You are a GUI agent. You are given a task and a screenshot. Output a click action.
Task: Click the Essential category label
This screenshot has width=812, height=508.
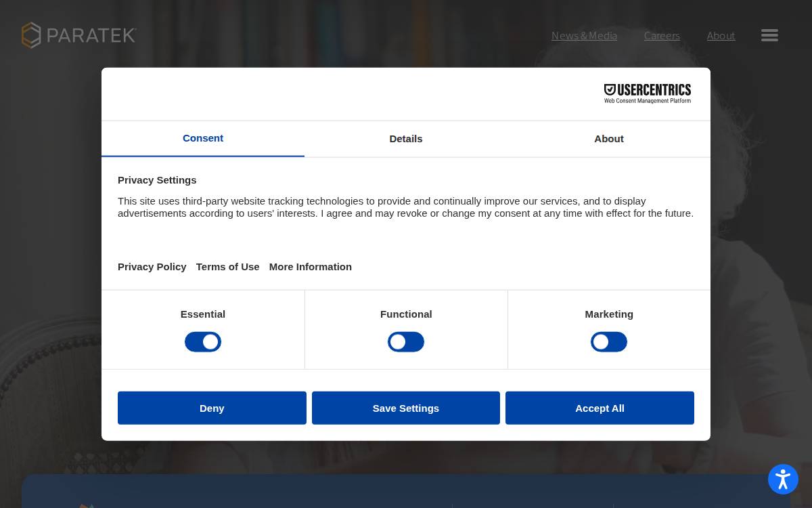[x=203, y=314]
